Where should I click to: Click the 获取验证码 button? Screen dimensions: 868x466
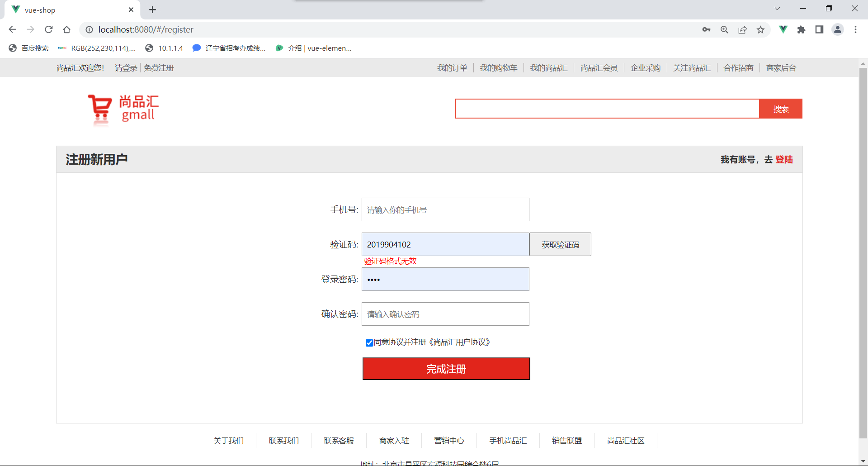tap(560, 244)
